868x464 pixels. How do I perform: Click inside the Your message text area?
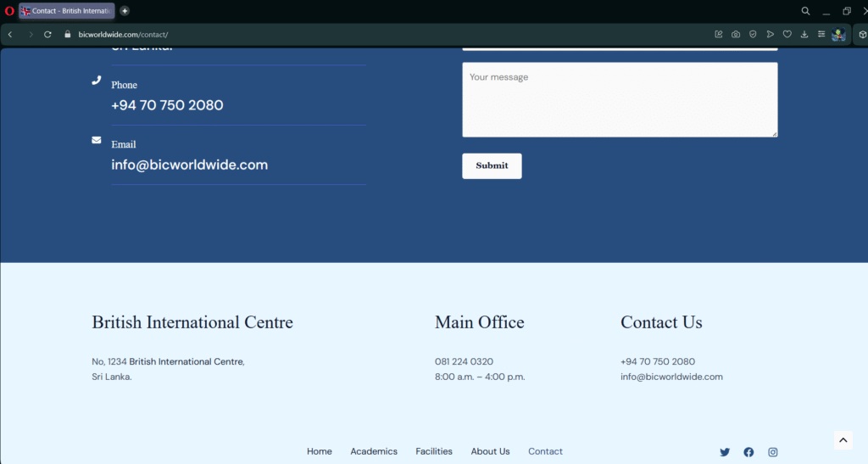click(620, 99)
